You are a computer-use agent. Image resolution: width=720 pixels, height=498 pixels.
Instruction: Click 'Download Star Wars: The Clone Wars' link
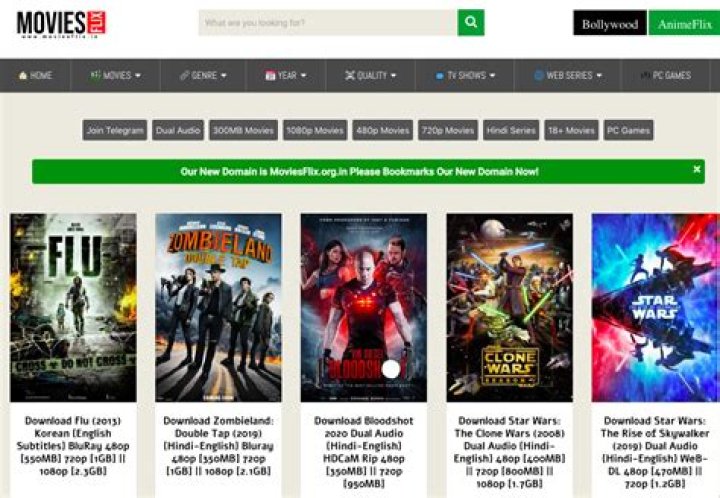pos(510,452)
